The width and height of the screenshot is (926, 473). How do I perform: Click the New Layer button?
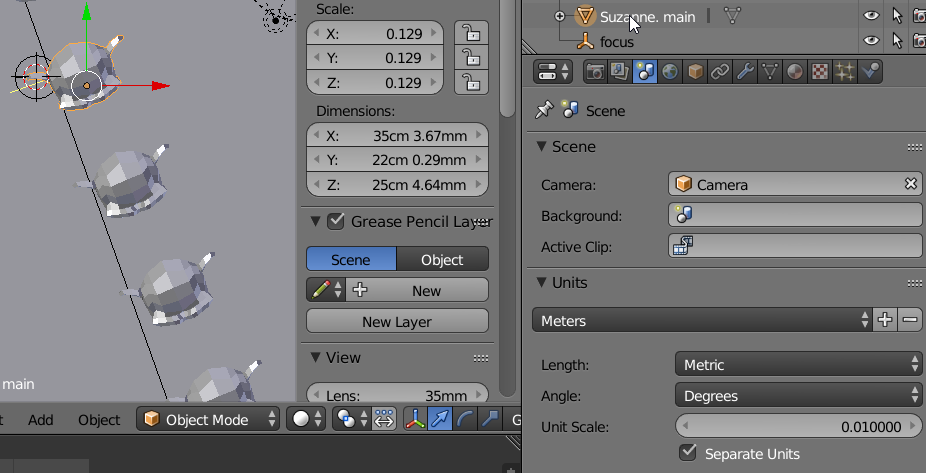click(397, 321)
